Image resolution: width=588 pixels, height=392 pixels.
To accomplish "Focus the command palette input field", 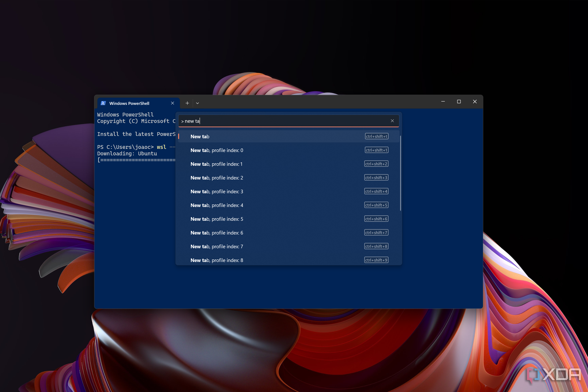I will click(289, 121).
